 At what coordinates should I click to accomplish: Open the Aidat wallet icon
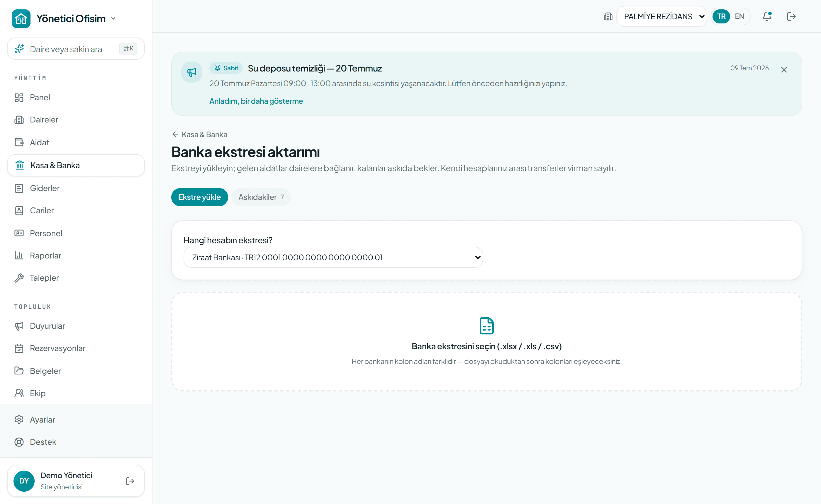19,142
